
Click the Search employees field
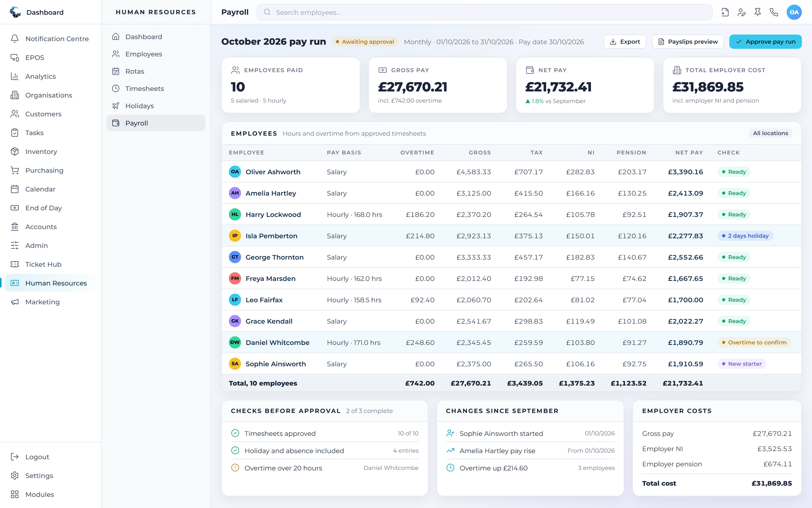click(484, 12)
